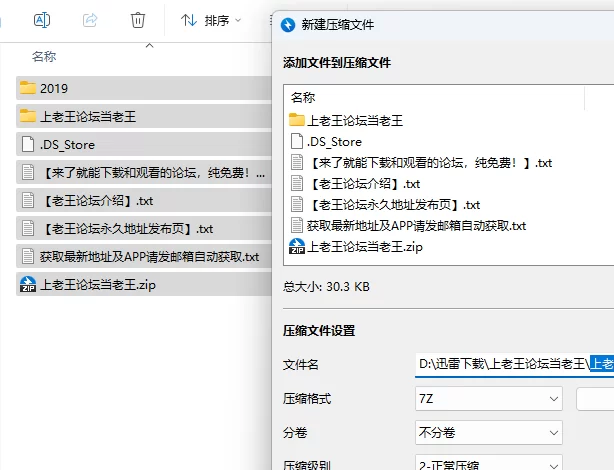
Task: Click the 名称 column header in Explorer
Action: pos(44,56)
